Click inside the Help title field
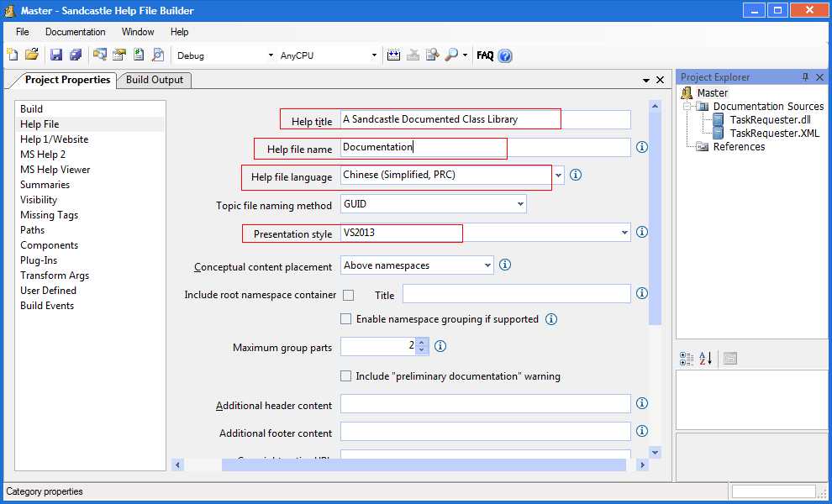Screen dimensions: 832x504 tap(486, 119)
